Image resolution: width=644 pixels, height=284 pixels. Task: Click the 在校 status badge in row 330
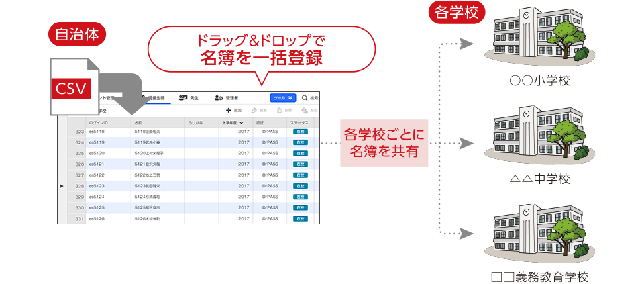pos(299,208)
